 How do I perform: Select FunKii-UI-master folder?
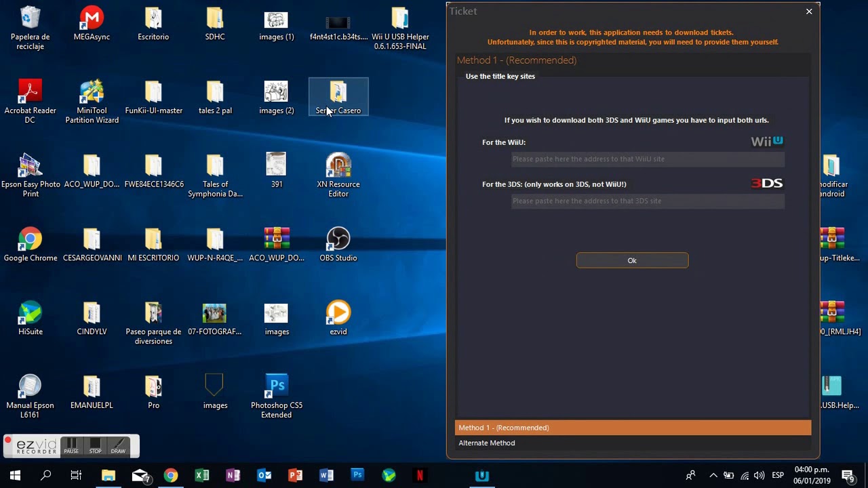[153, 98]
